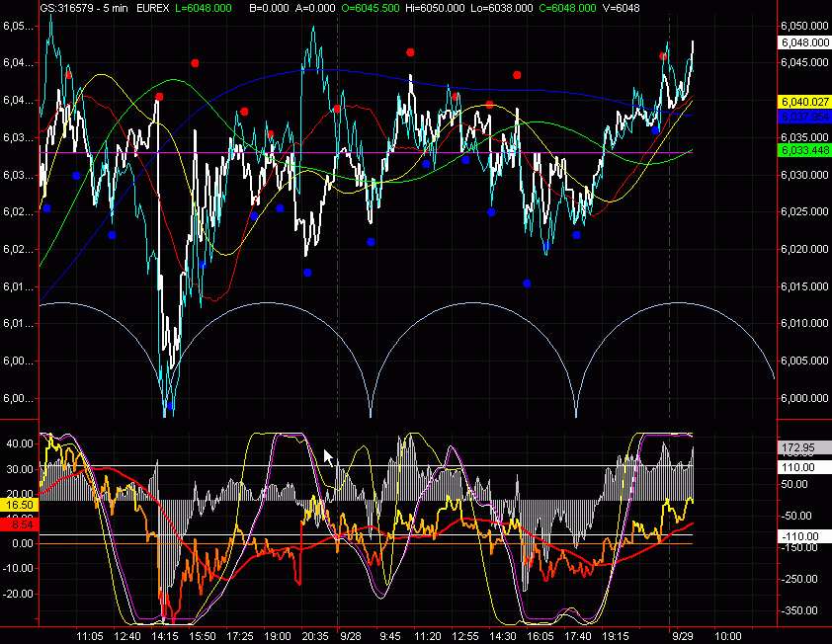The width and height of the screenshot is (832, 644).
Task: Click the high value Hi=6050.000
Action: point(435,8)
